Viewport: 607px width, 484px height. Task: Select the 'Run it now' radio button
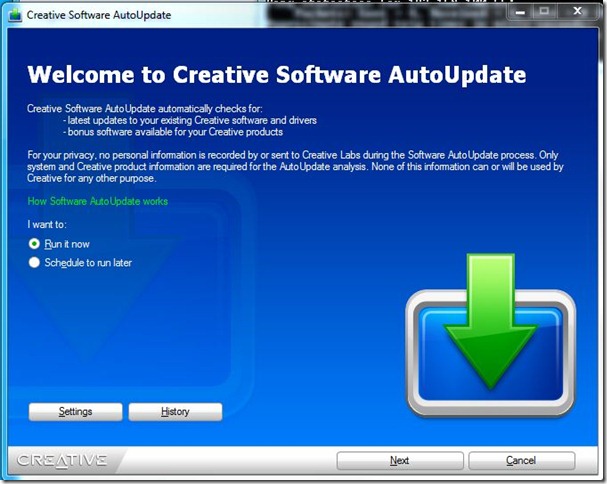point(34,244)
